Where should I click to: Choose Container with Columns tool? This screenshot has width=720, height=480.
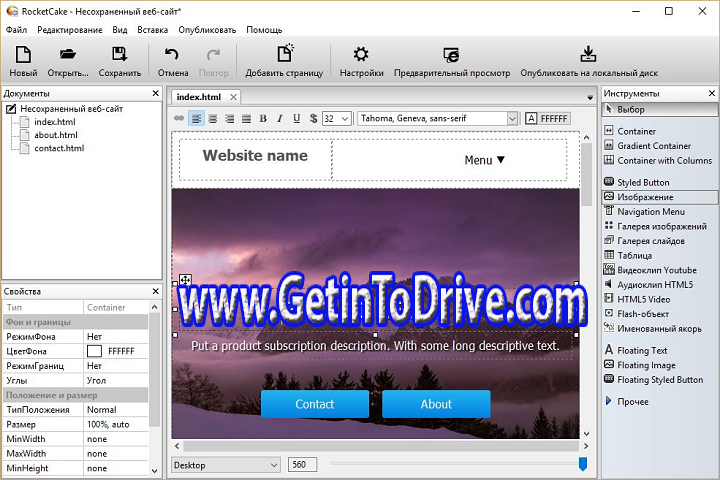tap(659, 160)
